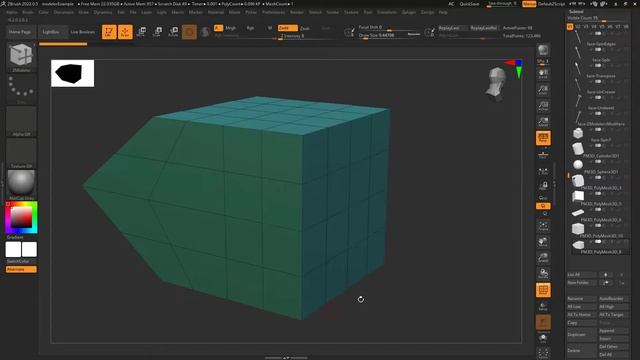The height and width of the screenshot is (360, 640).
Task: Select the V1 subtool visibility set
Action: click(x=570, y=27)
